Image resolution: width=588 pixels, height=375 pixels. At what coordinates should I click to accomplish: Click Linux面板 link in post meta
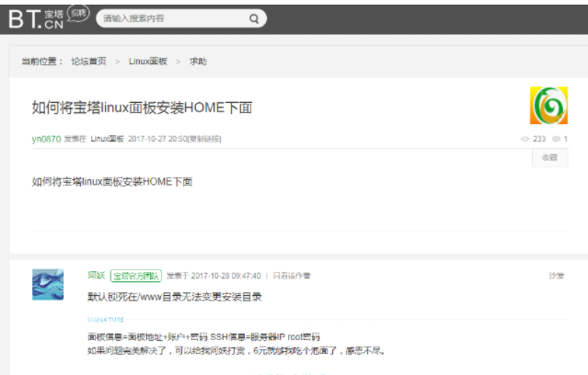click(x=107, y=139)
